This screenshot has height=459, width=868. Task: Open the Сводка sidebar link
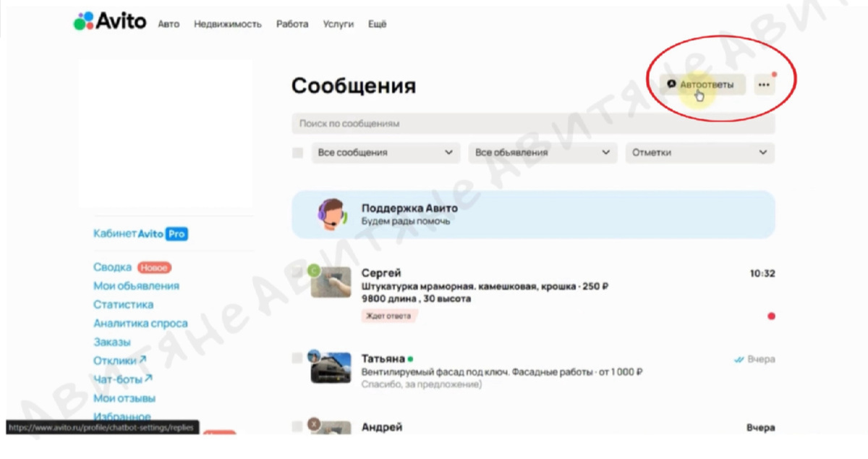[x=112, y=267]
